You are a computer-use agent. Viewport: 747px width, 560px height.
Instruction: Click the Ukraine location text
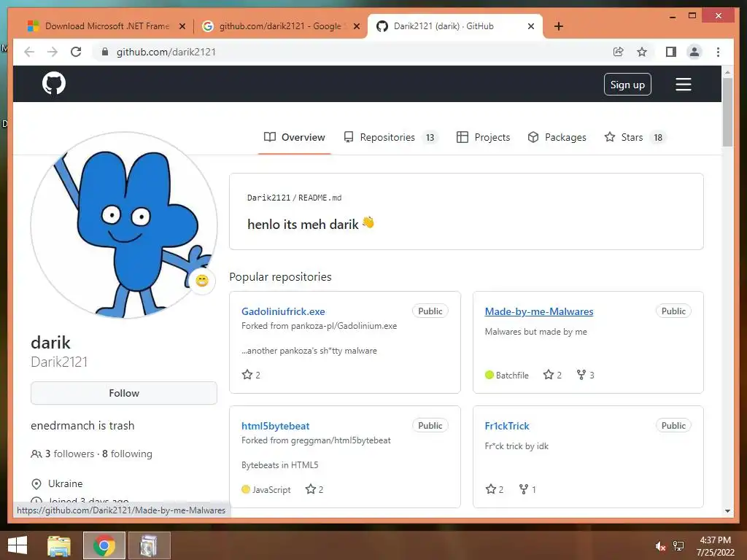(65, 483)
